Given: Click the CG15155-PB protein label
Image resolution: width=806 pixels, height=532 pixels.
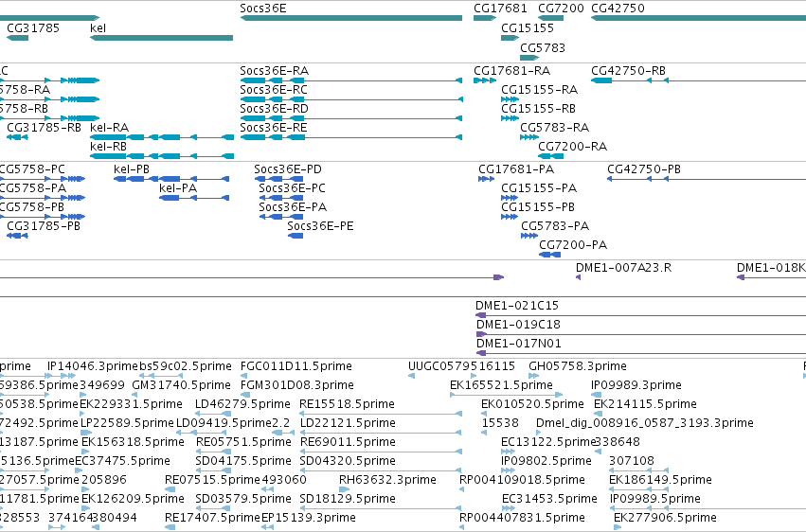Looking at the screenshot, I should 538,207.
